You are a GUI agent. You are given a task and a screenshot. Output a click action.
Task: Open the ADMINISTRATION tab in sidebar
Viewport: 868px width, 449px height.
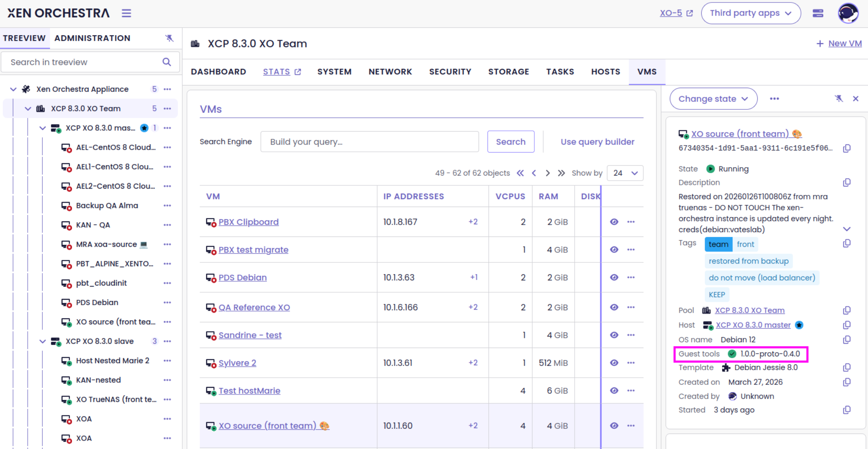click(x=92, y=38)
